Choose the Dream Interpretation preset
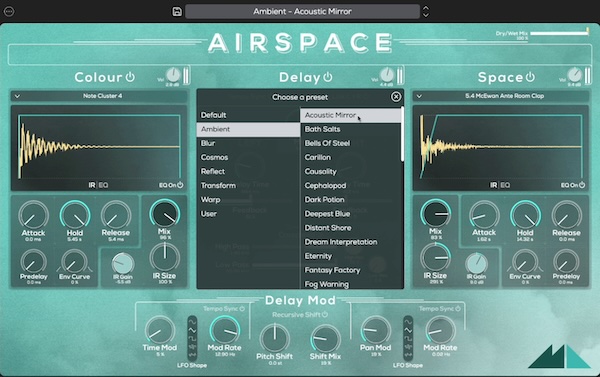The height and width of the screenshot is (377, 600). pyautogui.click(x=350, y=242)
